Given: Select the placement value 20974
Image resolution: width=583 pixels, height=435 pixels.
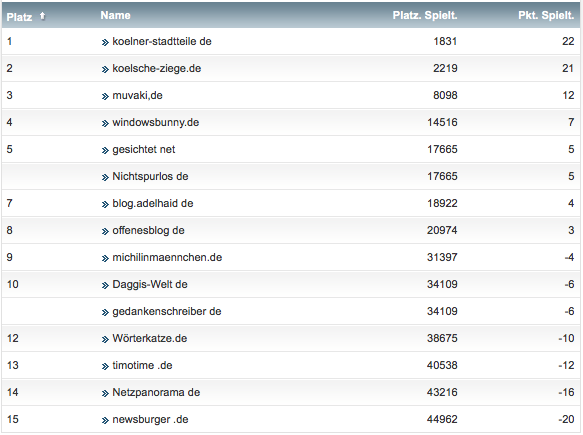Looking at the screenshot, I should pos(442,231).
